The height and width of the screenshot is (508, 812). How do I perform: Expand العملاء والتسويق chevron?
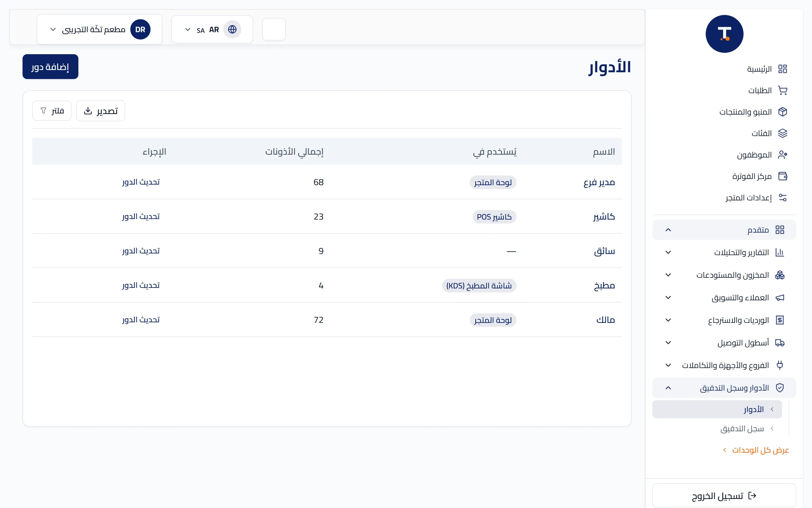click(x=668, y=298)
